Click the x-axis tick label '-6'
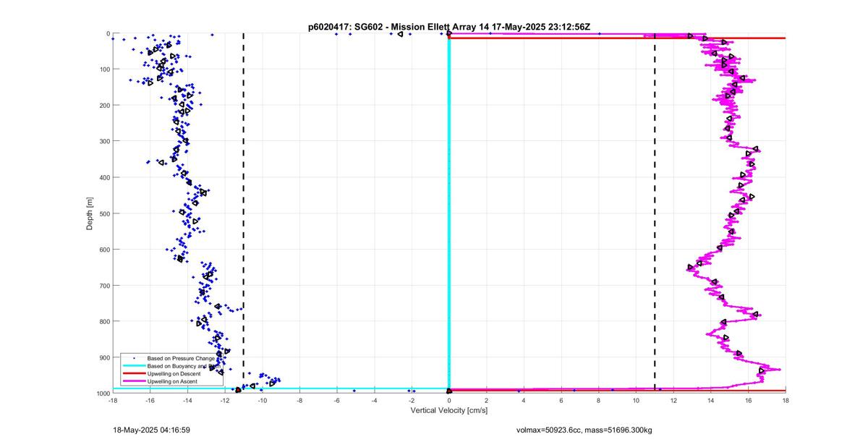The image size is (868, 442). (x=337, y=400)
